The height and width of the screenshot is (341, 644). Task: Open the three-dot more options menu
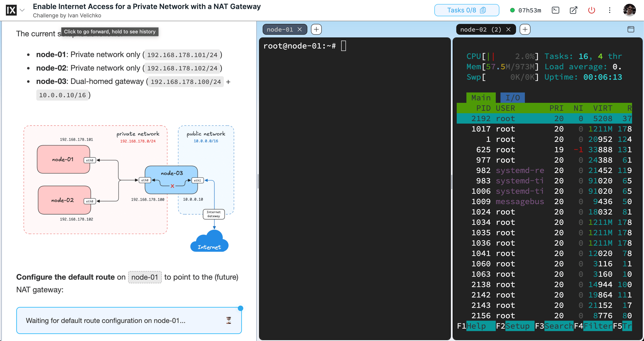(610, 10)
